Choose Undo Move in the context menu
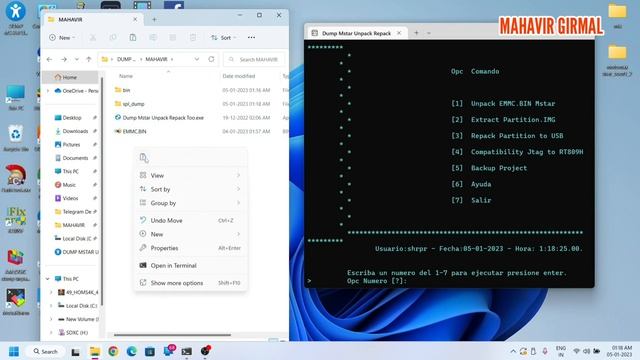 pyautogui.click(x=190, y=220)
